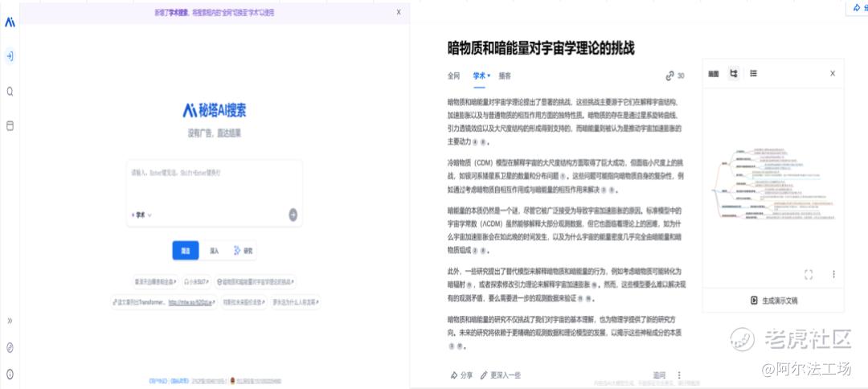Select the 简洁 search mode
868x389 pixels.
[186, 251]
